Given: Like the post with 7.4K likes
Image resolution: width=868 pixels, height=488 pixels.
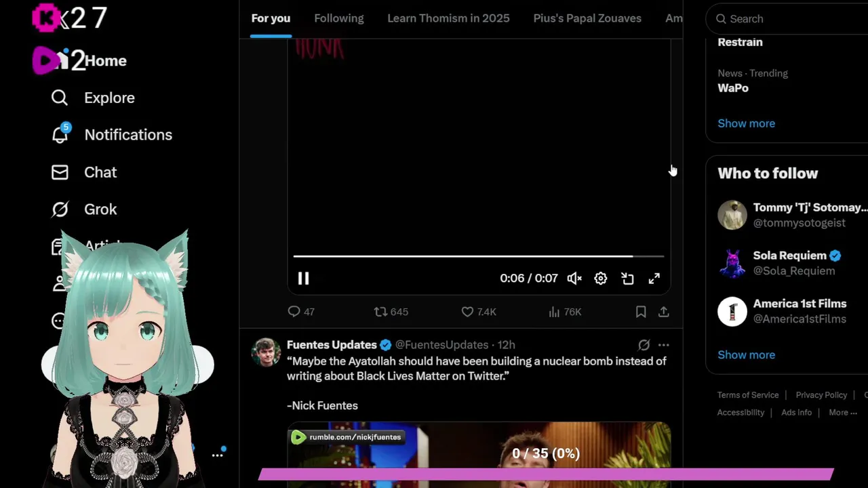Looking at the screenshot, I should coord(479,312).
